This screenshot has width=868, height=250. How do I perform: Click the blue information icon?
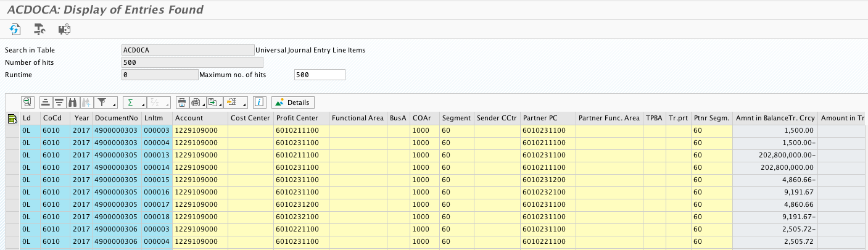coord(260,102)
